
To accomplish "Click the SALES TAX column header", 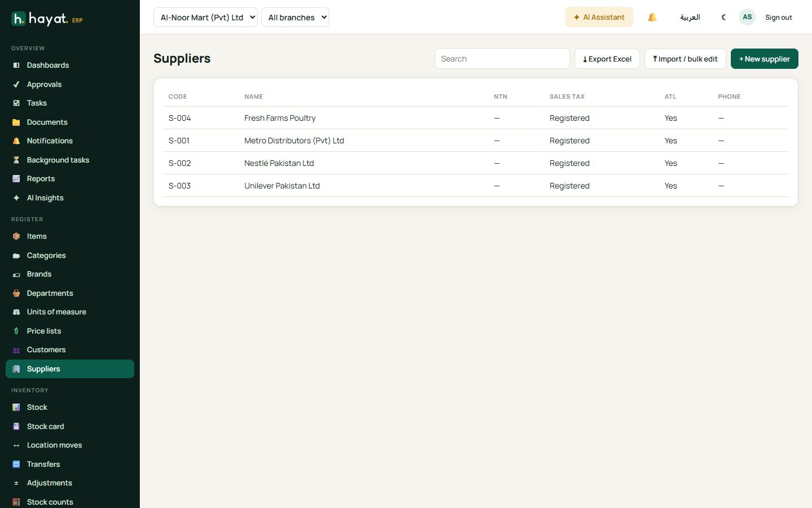I will (567, 97).
